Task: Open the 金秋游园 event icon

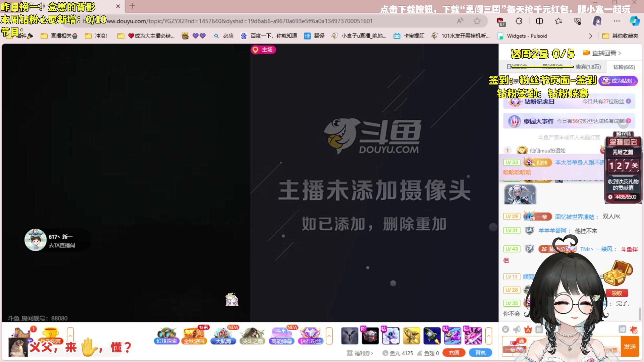Action: point(195,335)
